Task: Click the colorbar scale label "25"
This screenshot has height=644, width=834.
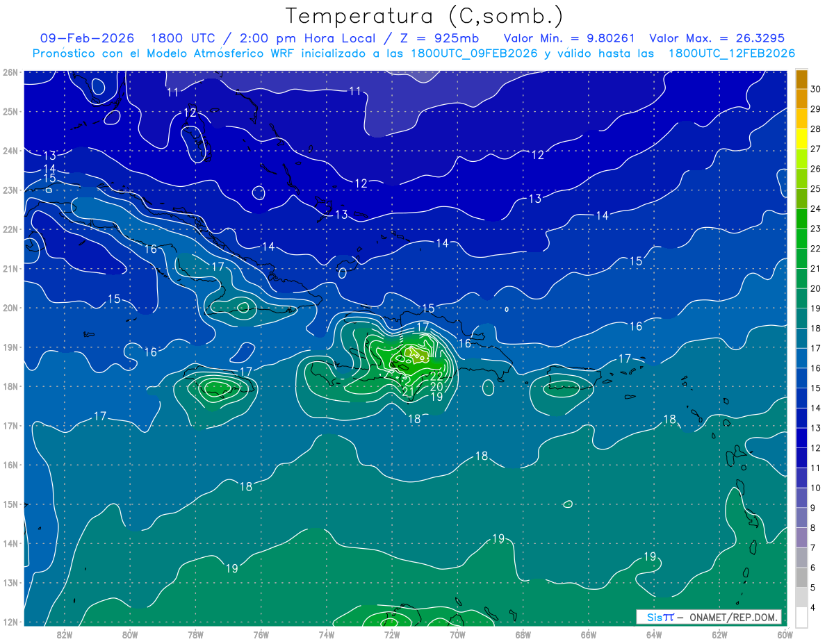Action: 816,189
